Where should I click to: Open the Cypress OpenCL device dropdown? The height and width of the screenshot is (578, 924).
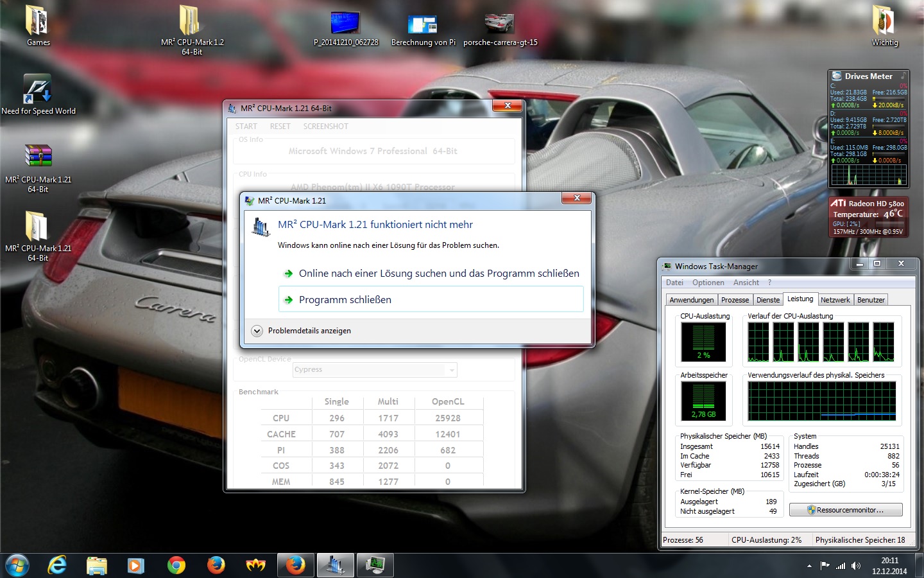(375, 370)
